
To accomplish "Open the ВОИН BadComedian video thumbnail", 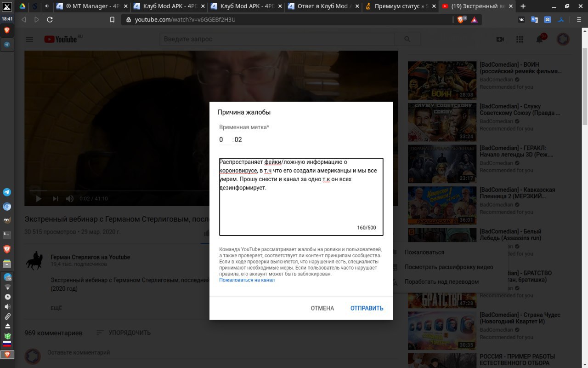I will point(442,80).
